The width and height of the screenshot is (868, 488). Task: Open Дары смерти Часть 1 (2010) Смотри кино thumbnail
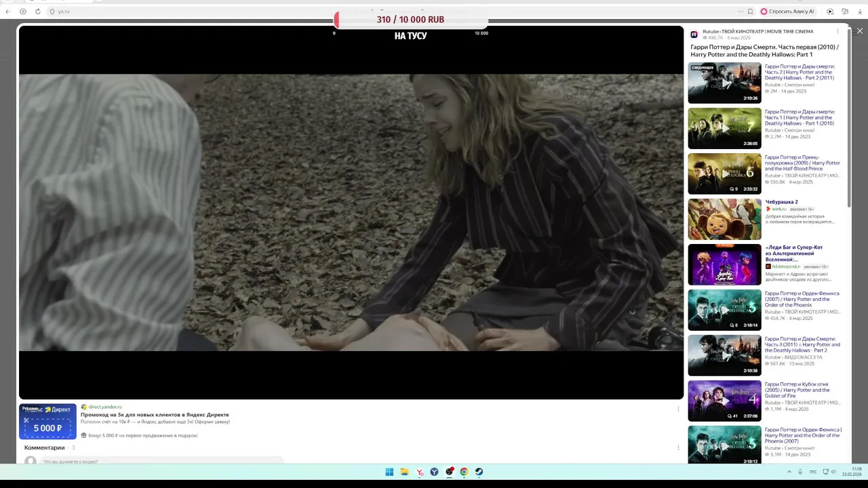[724, 128]
